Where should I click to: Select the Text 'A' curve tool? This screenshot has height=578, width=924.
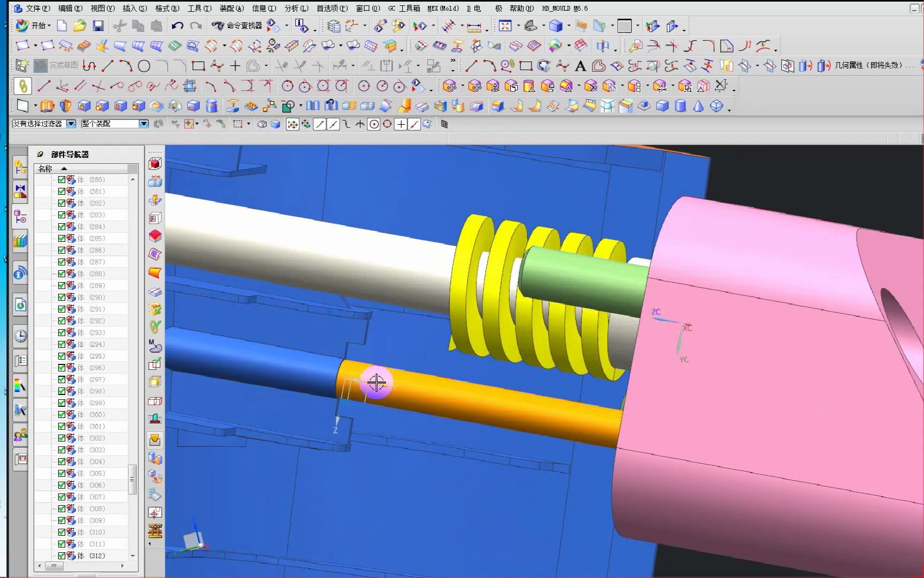tap(580, 66)
